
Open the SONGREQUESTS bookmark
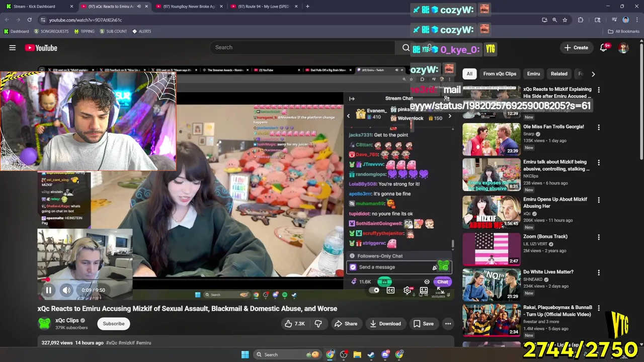pyautogui.click(x=51, y=31)
